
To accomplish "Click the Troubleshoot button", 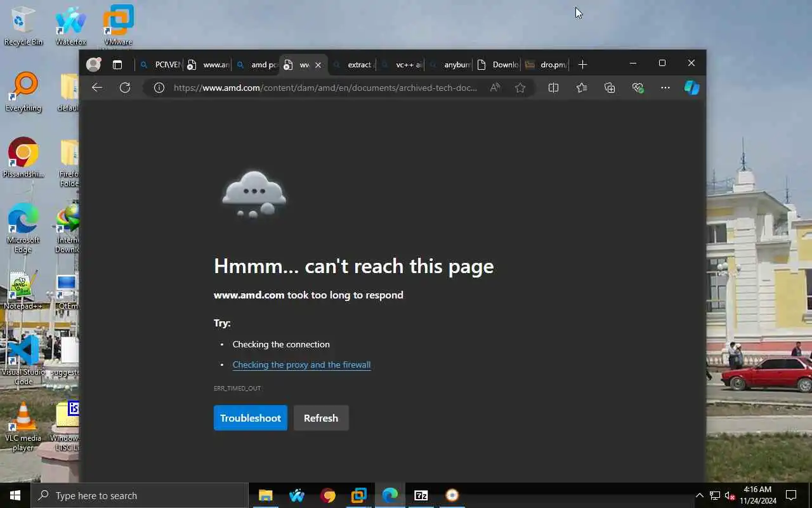I will [x=251, y=418].
